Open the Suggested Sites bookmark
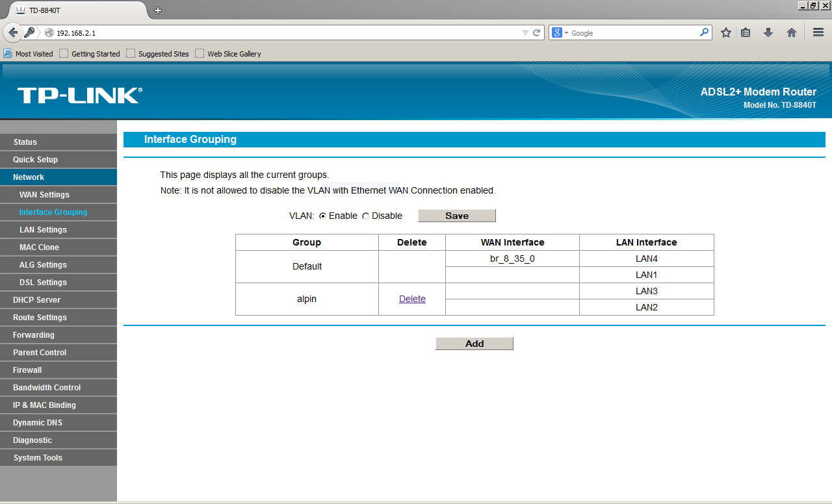 pyautogui.click(x=158, y=54)
